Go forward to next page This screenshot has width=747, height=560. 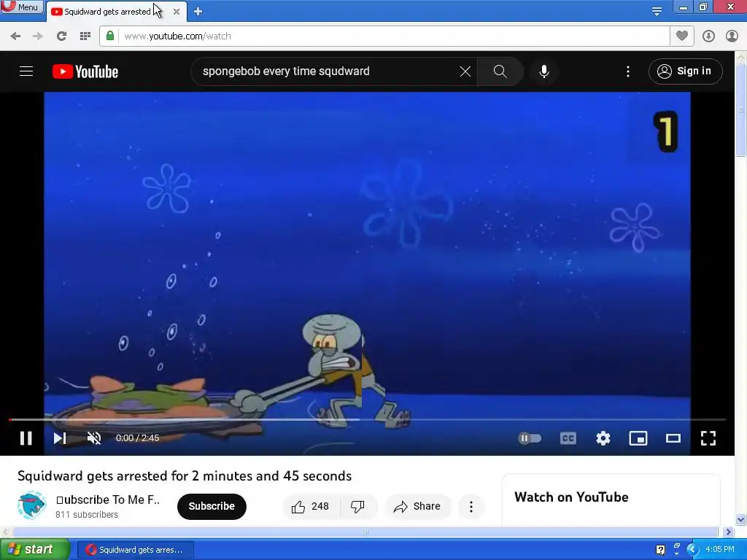[38, 36]
